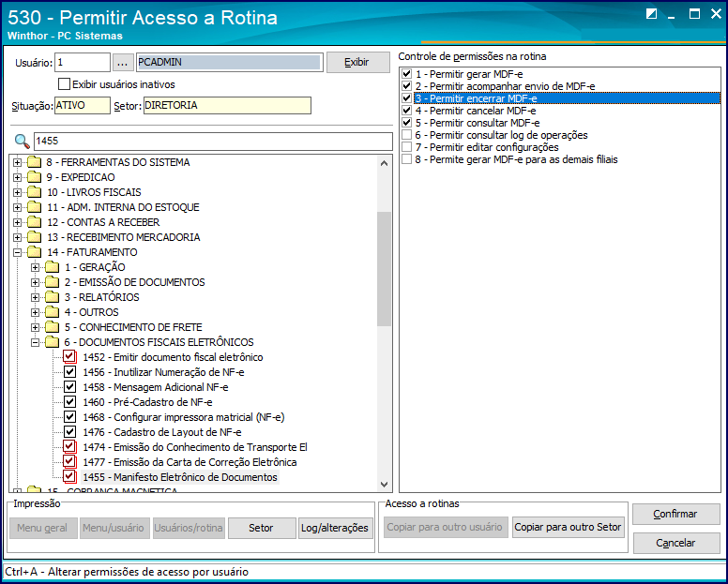Image resolution: width=728 pixels, height=584 pixels.
Task: Toggle checkbox for 1474 Emissão do Conhecimento
Action: 69,447
